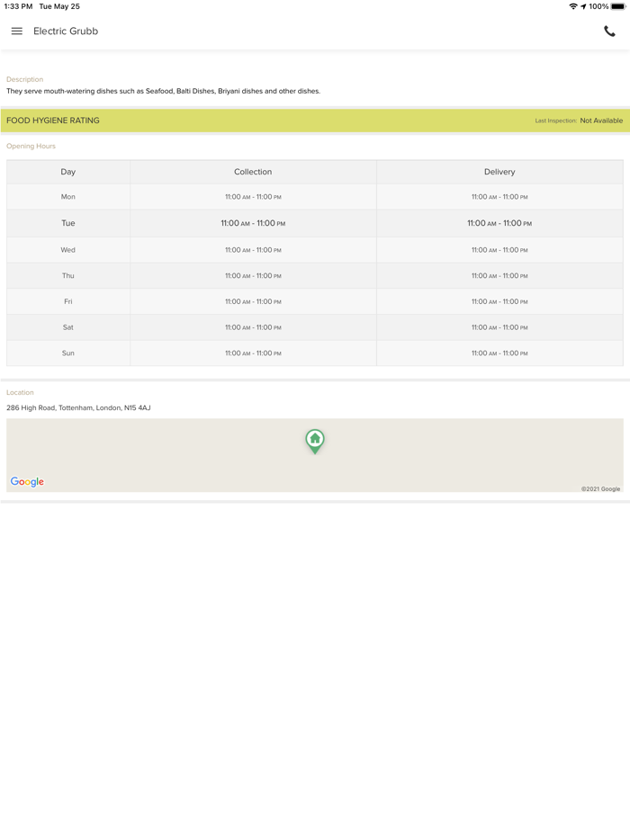Click Sunday's Delivery hours
The width and height of the screenshot is (630, 840).
click(499, 353)
